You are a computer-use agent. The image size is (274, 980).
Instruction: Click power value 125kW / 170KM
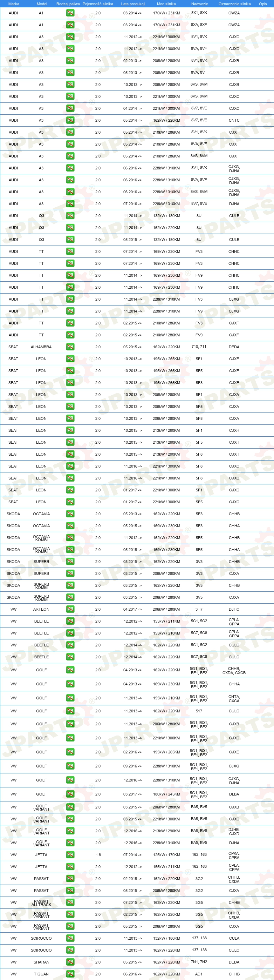166,855
